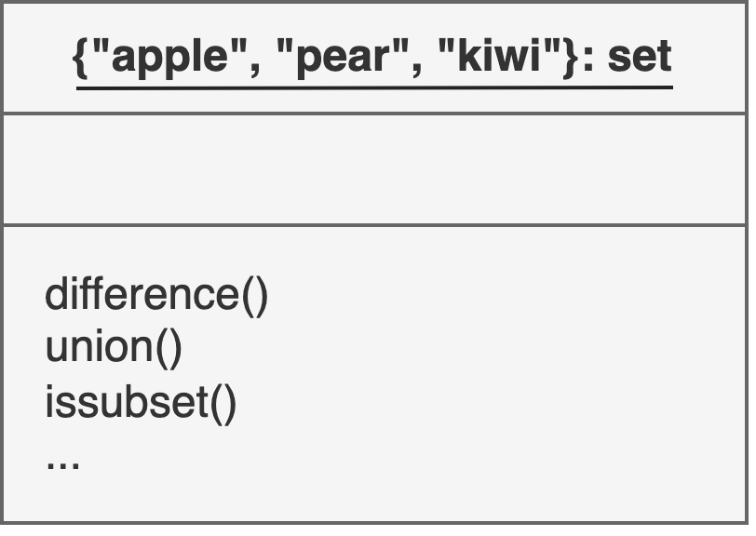The height and width of the screenshot is (536, 756).
Task: Click the word "kiwi" in the title
Action: tap(498, 57)
